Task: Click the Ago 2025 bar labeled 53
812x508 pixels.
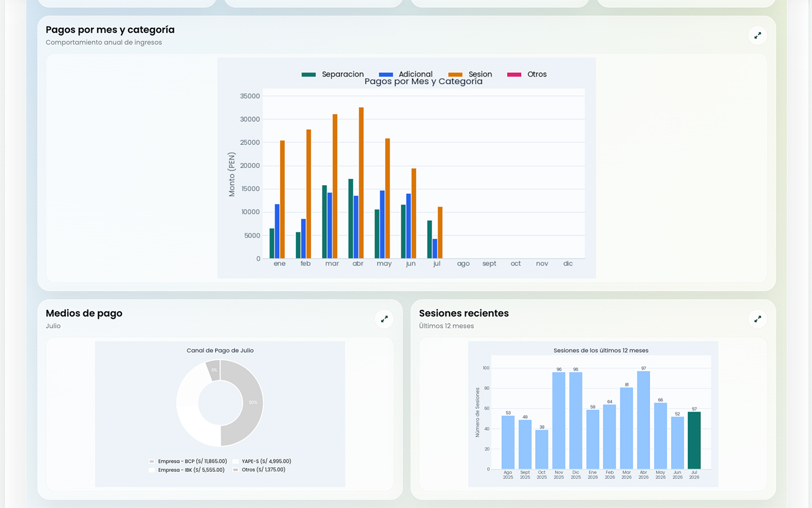Action: (x=508, y=443)
